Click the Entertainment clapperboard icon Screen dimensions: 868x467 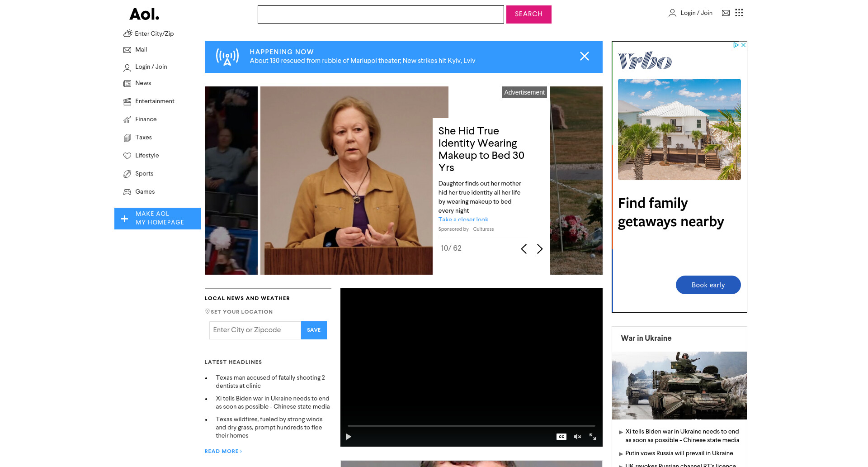pos(127,101)
